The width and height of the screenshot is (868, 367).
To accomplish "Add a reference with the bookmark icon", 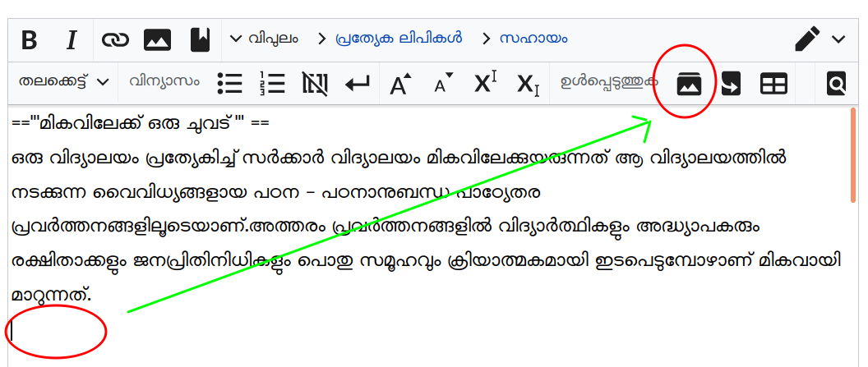I will point(200,39).
